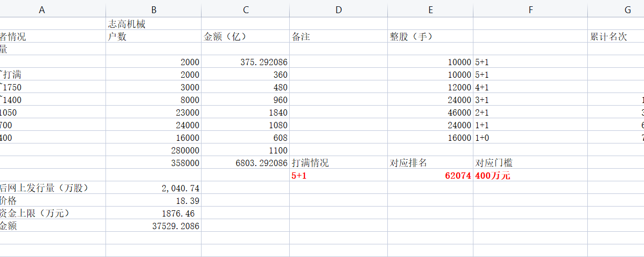Click the cell showing 280000
Viewport: 644px width, 257px height.
[x=153, y=150]
